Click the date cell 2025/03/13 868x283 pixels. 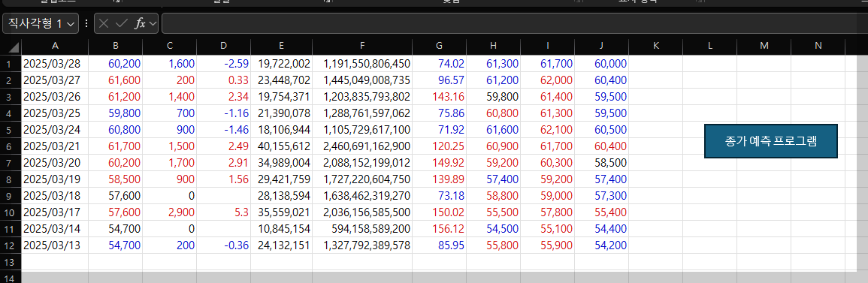tap(55, 245)
